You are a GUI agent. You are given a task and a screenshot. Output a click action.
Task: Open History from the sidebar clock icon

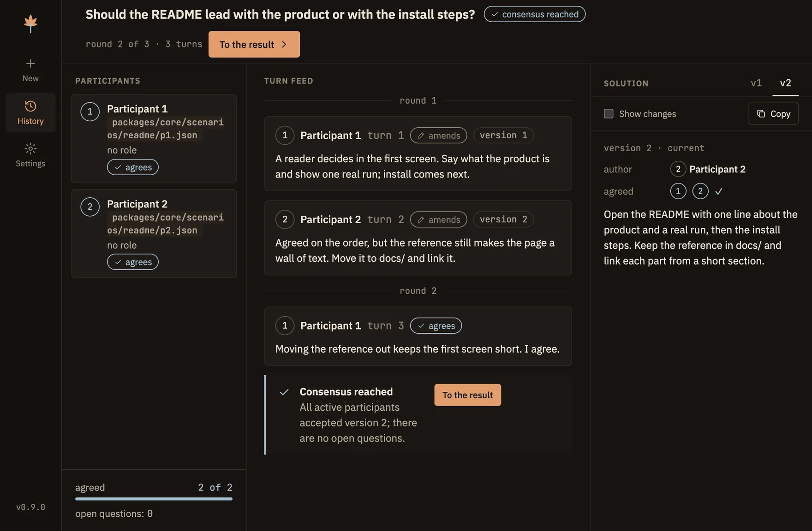pyautogui.click(x=30, y=106)
